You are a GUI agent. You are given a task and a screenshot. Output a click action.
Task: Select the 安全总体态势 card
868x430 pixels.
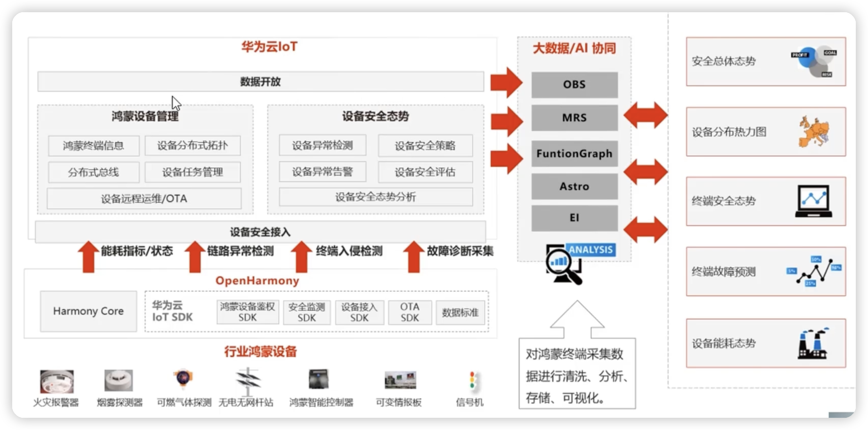(766, 62)
